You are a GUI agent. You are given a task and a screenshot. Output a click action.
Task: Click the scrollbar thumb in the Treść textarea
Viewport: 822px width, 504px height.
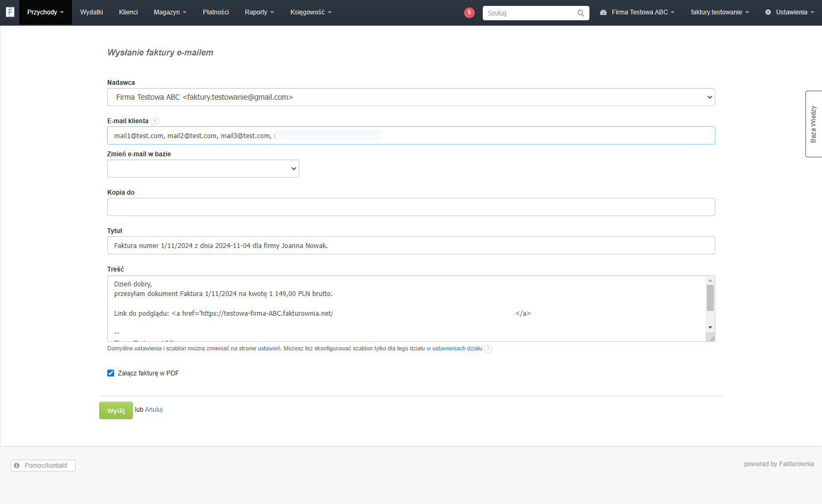point(710,298)
